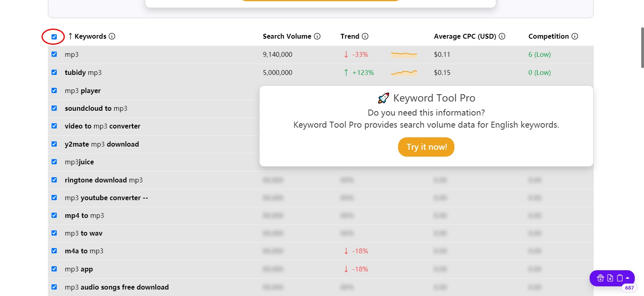Click the $0.15 CPC value
The height and width of the screenshot is (296, 644).
pos(442,72)
